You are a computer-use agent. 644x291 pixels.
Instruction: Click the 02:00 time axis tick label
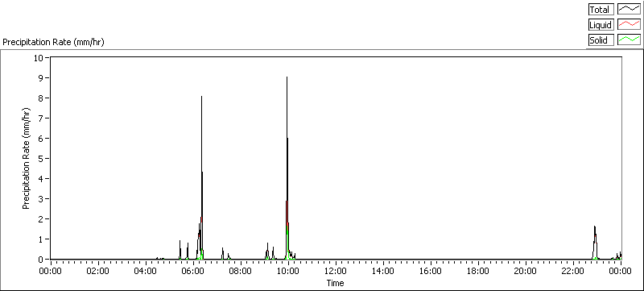[x=97, y=271]
